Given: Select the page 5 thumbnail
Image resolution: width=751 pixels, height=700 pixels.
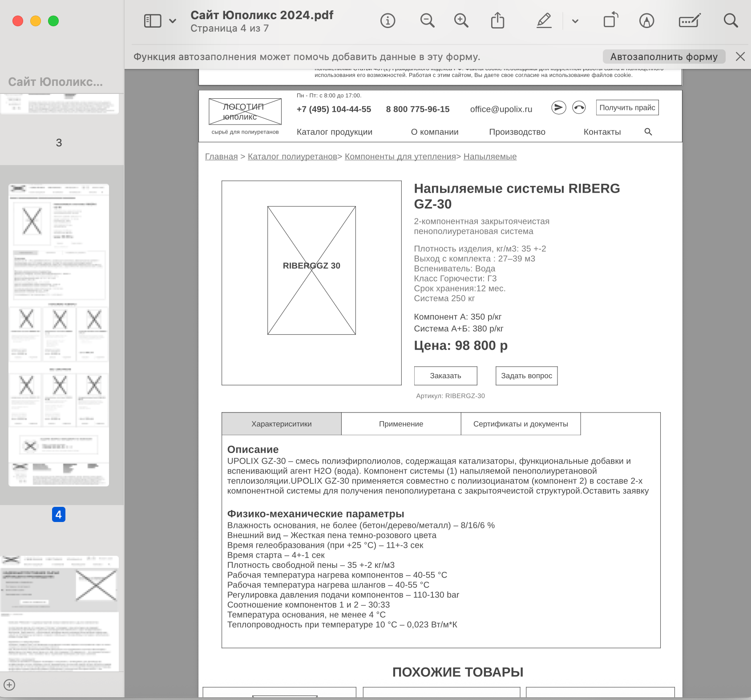Looking at the screenshot, I should tap(59, 614).
